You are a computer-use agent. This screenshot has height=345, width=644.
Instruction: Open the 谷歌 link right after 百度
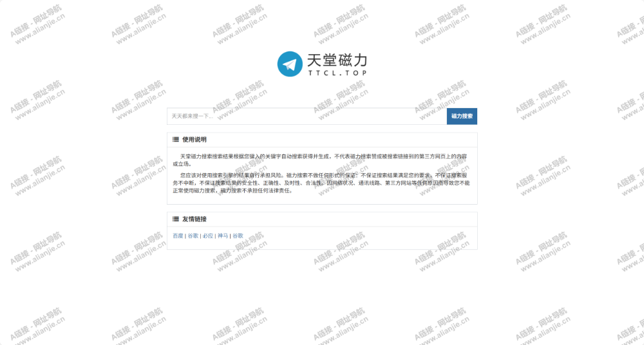click(193, 236)
